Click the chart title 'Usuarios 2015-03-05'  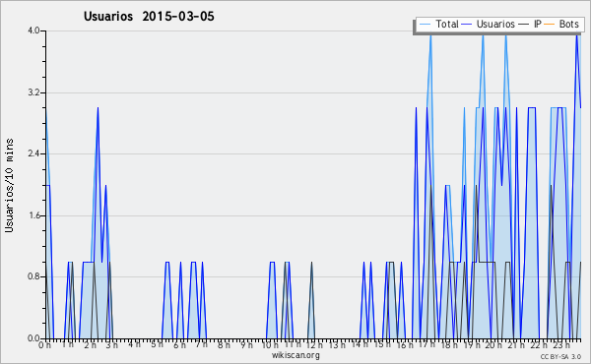point(149,17)
